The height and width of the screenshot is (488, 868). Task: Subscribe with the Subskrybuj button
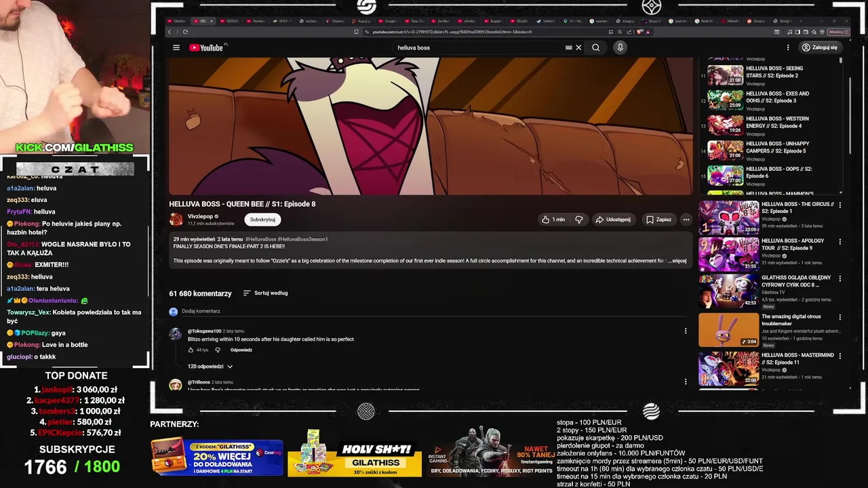(x=262, y=220)
